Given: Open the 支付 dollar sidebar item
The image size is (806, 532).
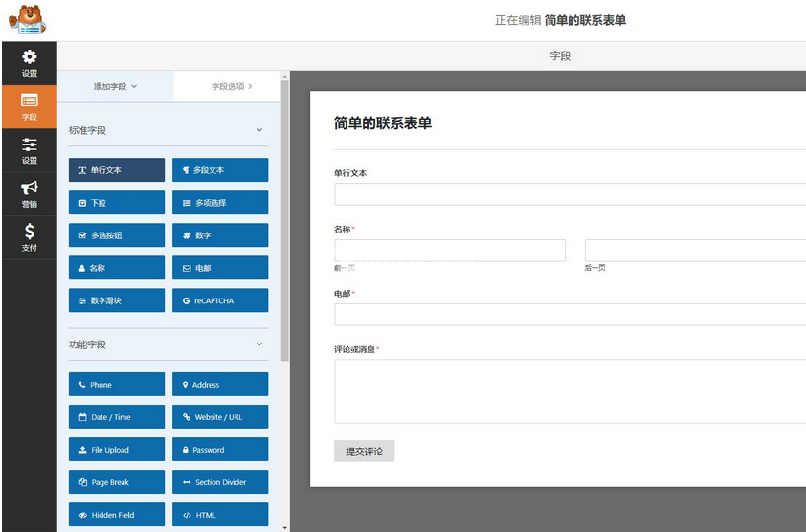Looking at the screenshot, I should tap(30, 237).
